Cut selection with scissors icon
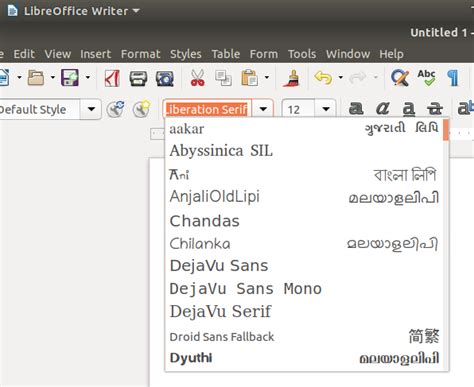474x387 pixels. pos(197,78)
